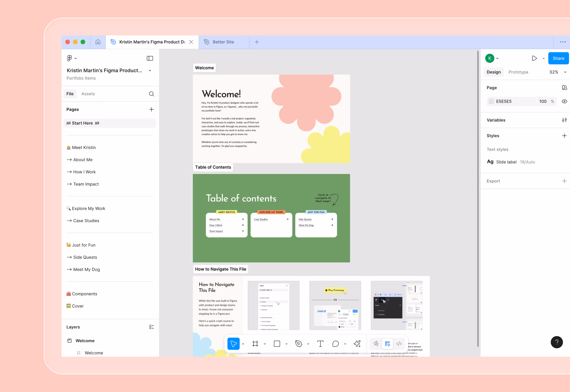Select the Move tool in toolbar
The image size is (570, 392).
click(x=233, y=344)
